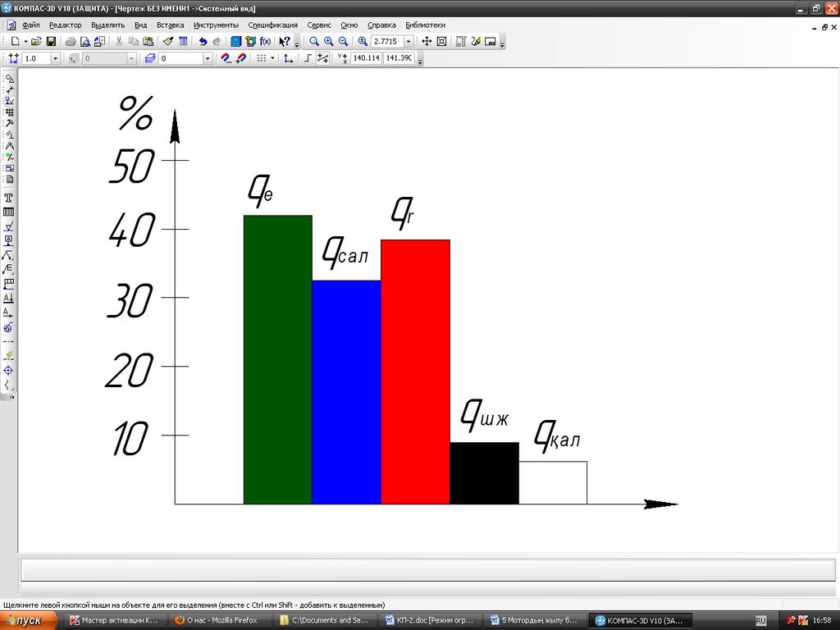Viewport: 840px width, 630px height.
Task: Toggle orthogonal drawing mode
Action: pos(308,58)
